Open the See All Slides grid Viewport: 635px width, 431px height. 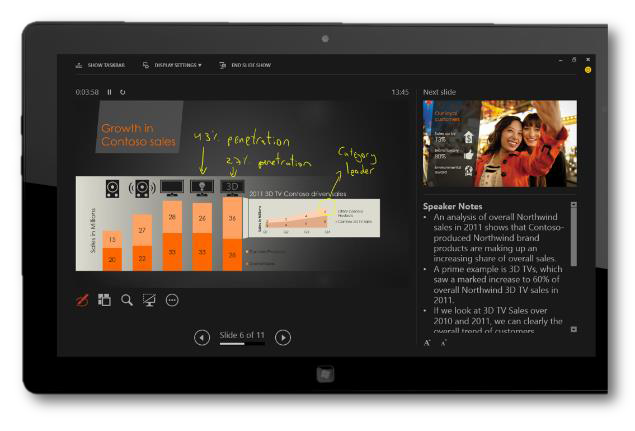point(104,300)
